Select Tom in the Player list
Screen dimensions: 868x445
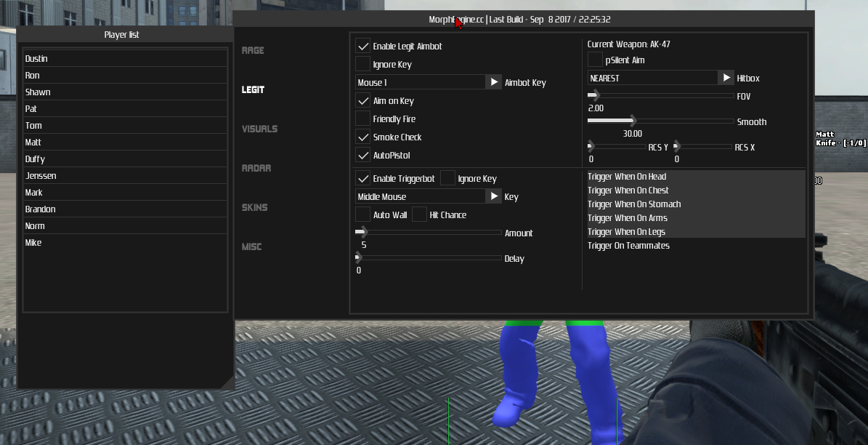[x=125, y=125]
